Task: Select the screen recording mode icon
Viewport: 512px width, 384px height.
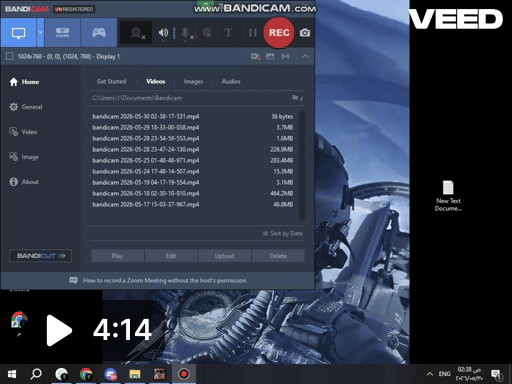Action: pyautogui.click(x=18, y=33)
